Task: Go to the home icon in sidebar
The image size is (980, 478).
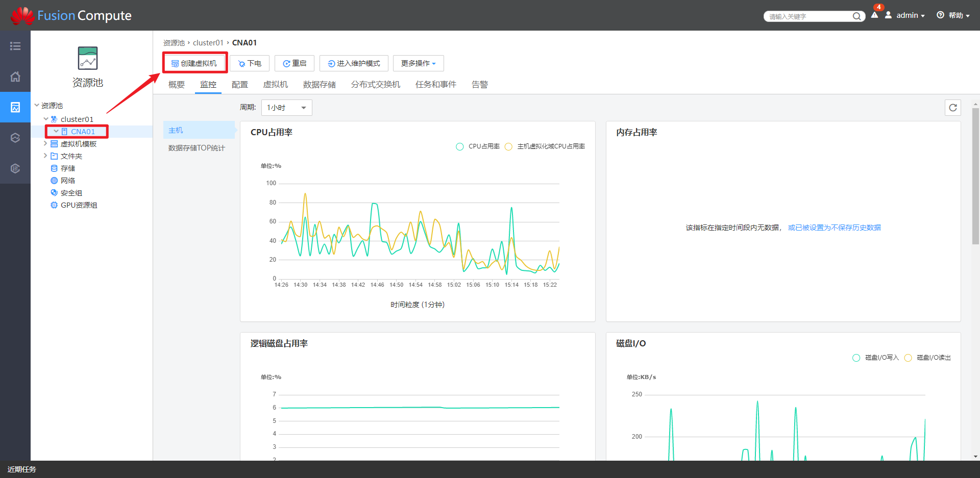Action: tap(15, 77)
